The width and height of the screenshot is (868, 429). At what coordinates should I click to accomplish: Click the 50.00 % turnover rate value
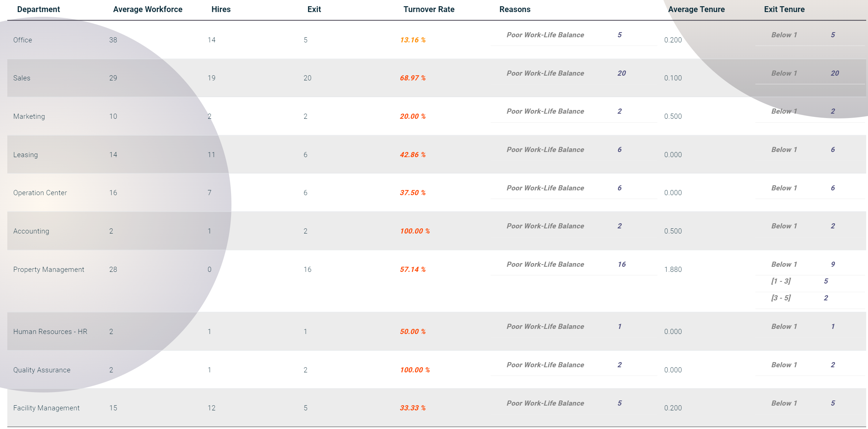click(x=413, y=331)
